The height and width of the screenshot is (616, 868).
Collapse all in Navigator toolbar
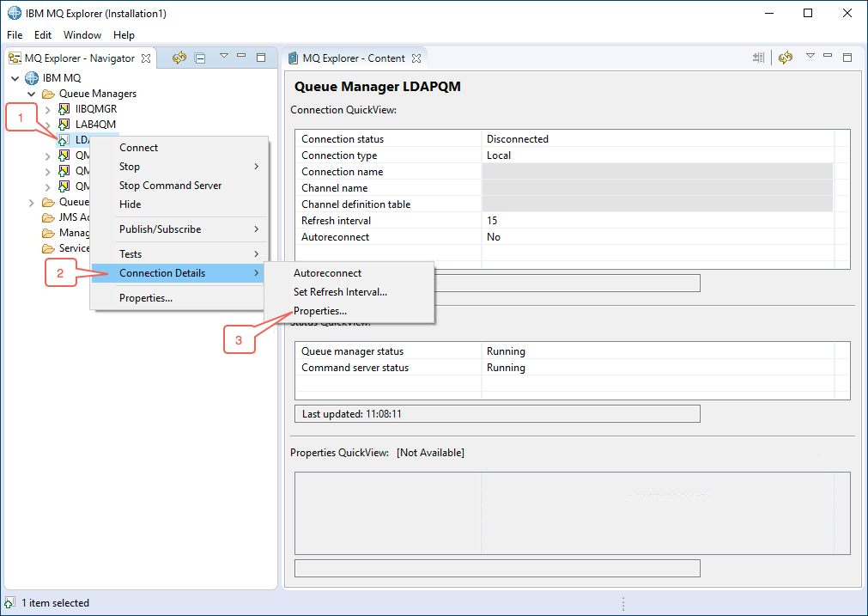200,58
